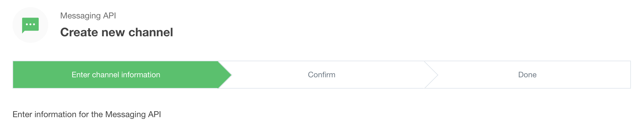Click the chevron divider between Confirm and Done

[x=431, y=75]
